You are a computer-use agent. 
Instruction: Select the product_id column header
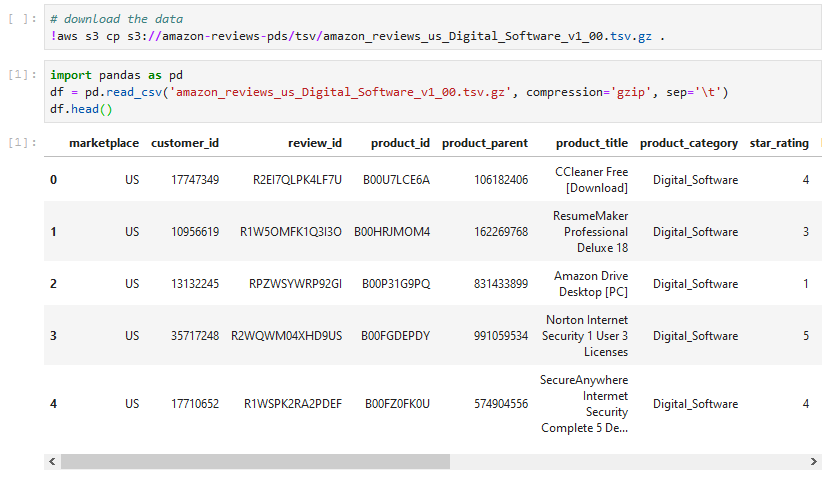400,143
